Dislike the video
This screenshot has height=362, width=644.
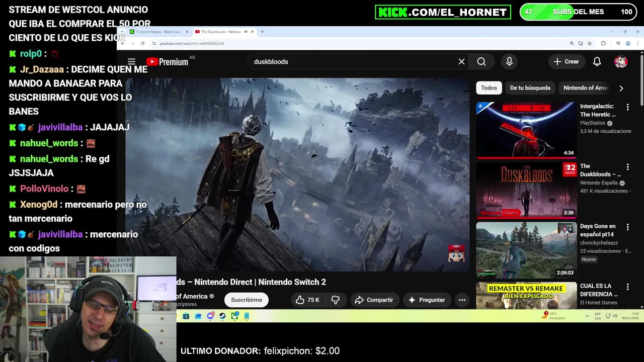(x=336, y=300)
